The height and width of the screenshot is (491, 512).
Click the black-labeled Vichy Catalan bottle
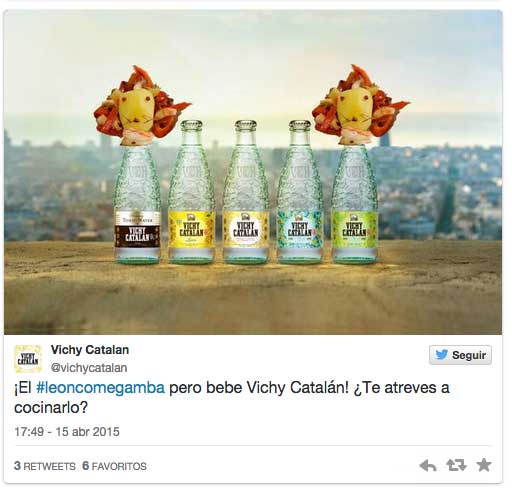pos(137,204)
